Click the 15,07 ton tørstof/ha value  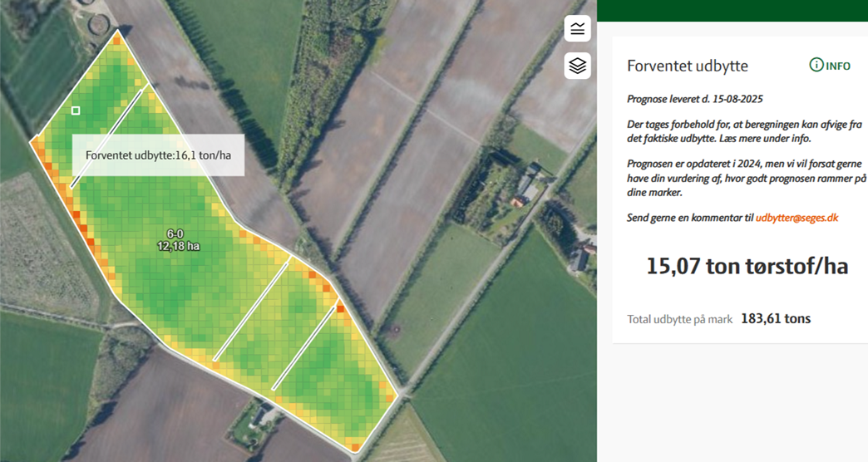coord(747,266)
